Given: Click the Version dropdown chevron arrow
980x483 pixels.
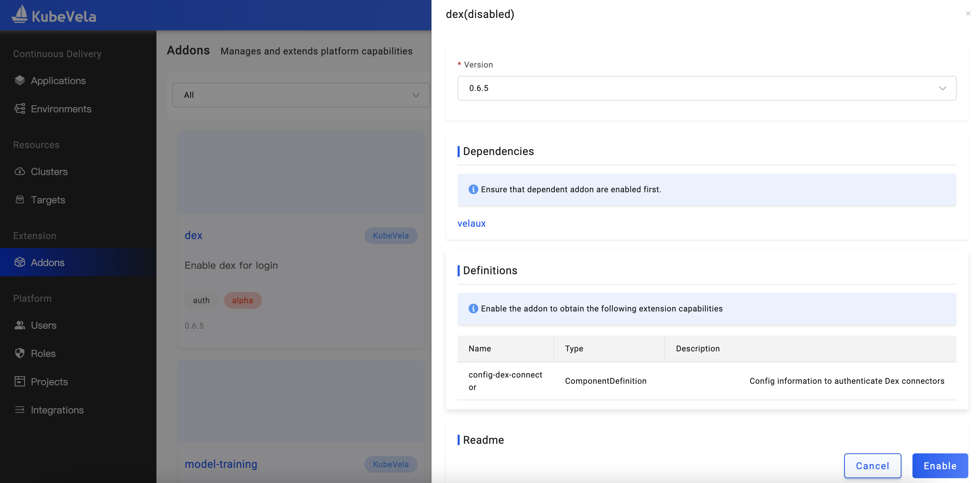Looking at the screenshot, I should click(x=942, y=88).
